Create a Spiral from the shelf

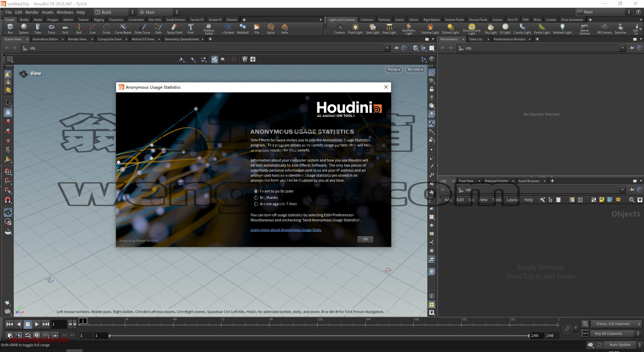(x=271, y=29)
